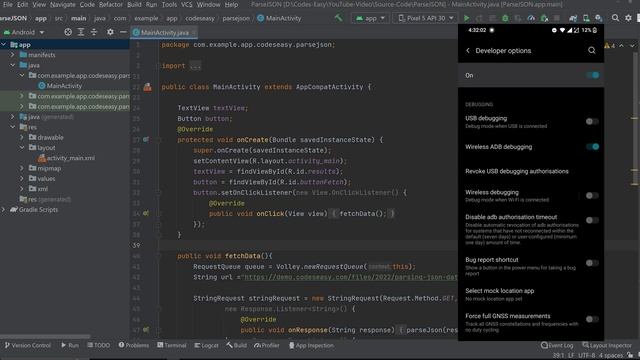Click the Stop app square icon
Image resolution: width=640 pixels, height=360 pixels.
point(557,18)
